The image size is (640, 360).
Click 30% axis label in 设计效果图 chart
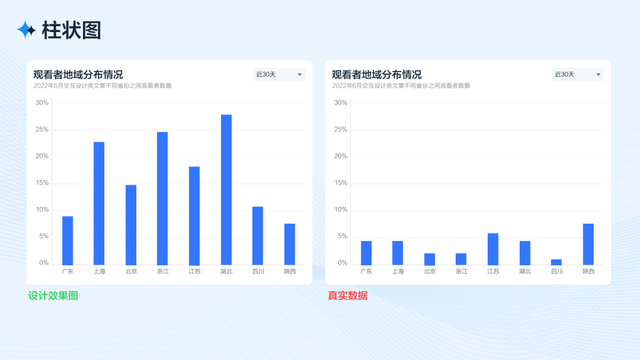42,102
